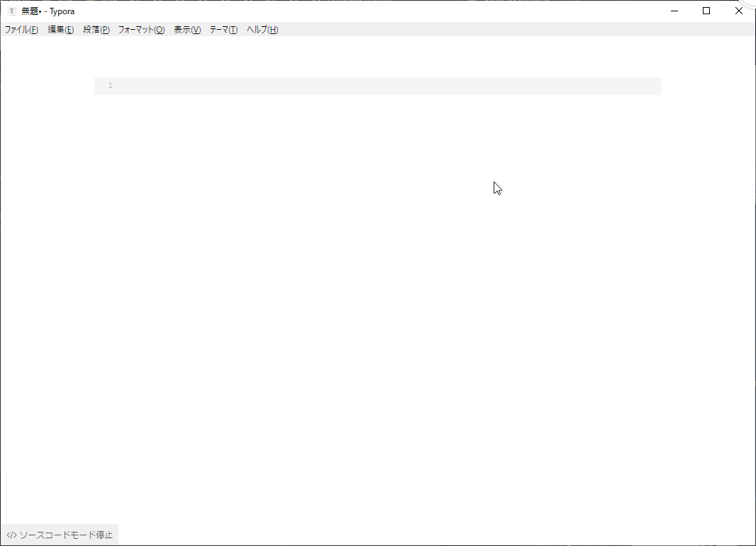Click the </> source code icon
Viewport: 756px width, 546px height.
tap(11, 535)
